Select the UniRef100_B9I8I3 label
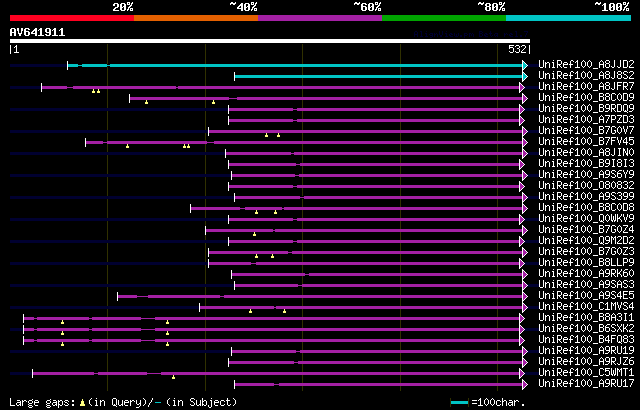Image resolution: width=640 pixels, height=410 pixels. click(x=586, y=163)
